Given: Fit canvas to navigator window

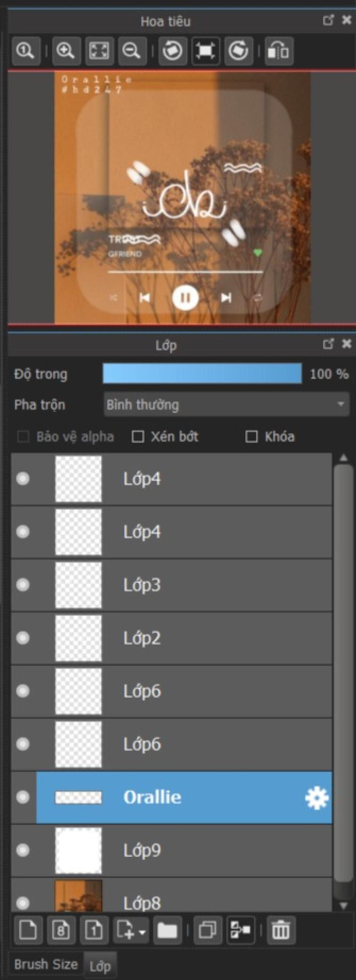Looking at the screenshot, I should [x=99, y=51].
